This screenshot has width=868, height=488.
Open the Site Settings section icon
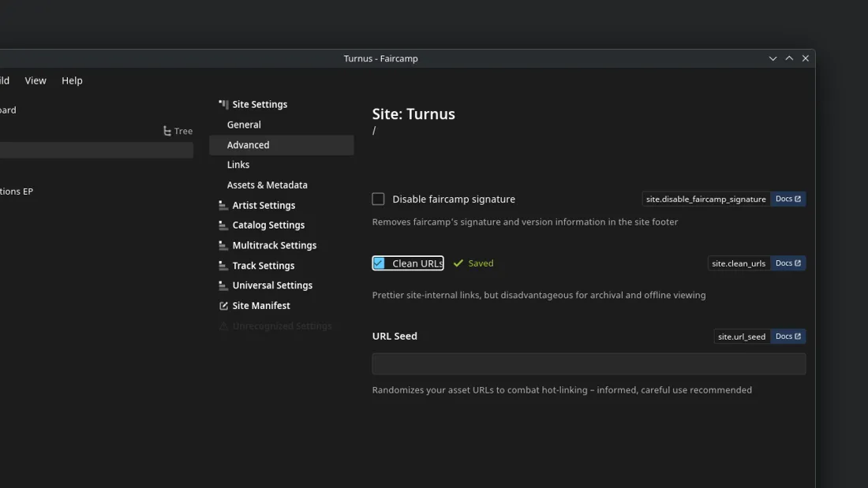(223, 104)
